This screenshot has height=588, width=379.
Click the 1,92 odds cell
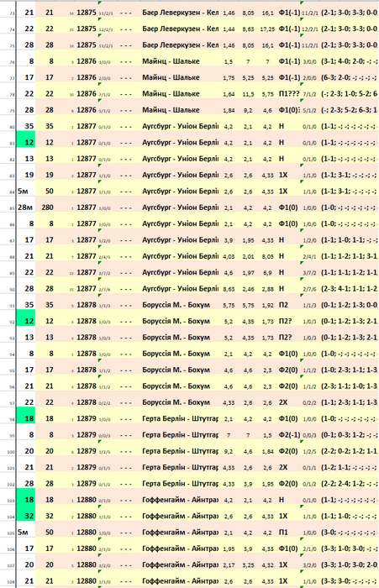pos(267,305)
